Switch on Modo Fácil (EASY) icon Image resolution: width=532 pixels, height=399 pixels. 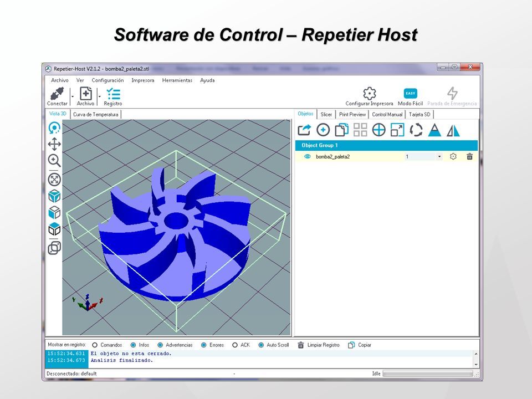point(410,93)
